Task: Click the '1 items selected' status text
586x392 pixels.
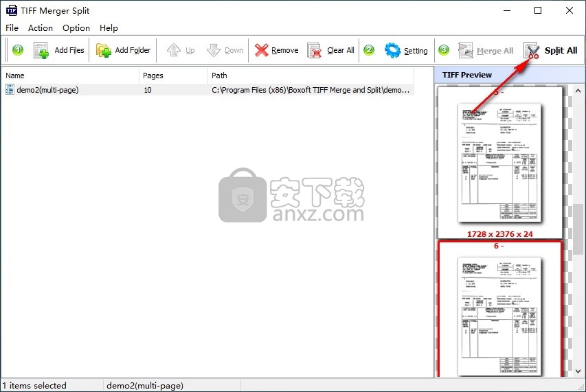Action: (34, 386)
